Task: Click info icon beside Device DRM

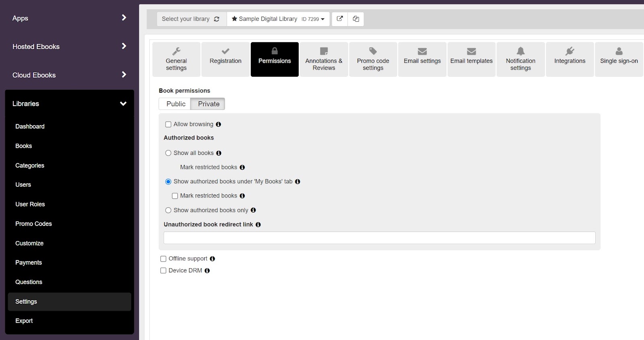Action: coord(207,271)
